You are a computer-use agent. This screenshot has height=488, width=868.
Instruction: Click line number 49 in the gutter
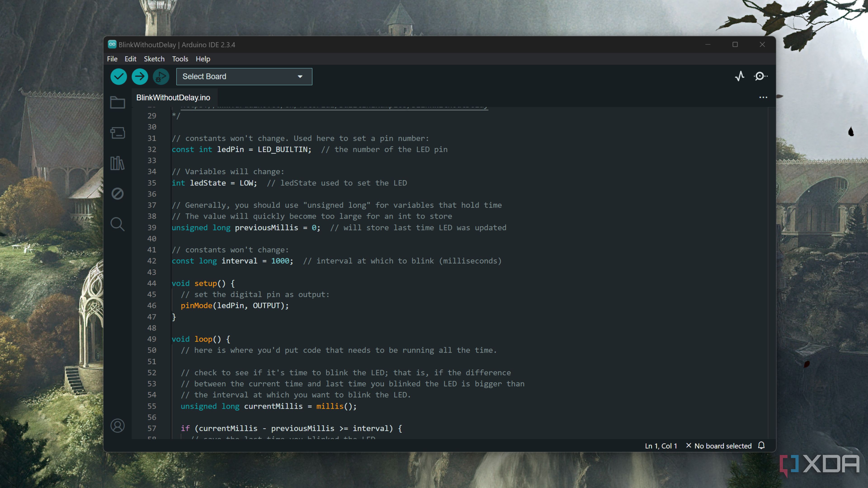152,339
